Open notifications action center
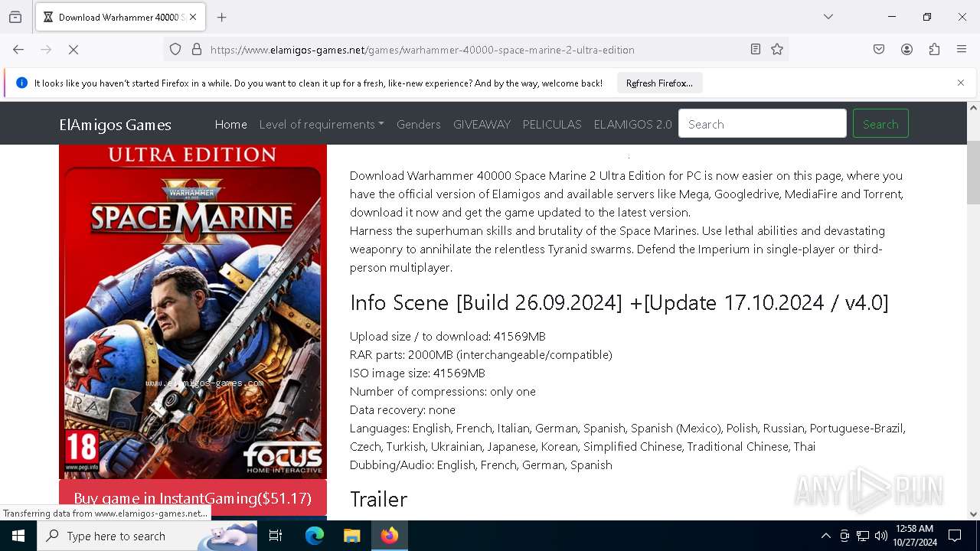 point(955,536)
